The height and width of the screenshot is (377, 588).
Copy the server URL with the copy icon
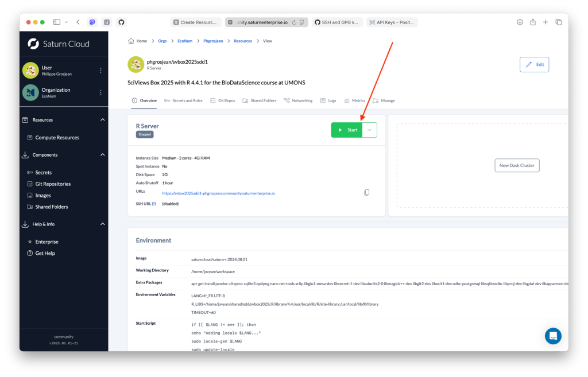pos(367,193)
